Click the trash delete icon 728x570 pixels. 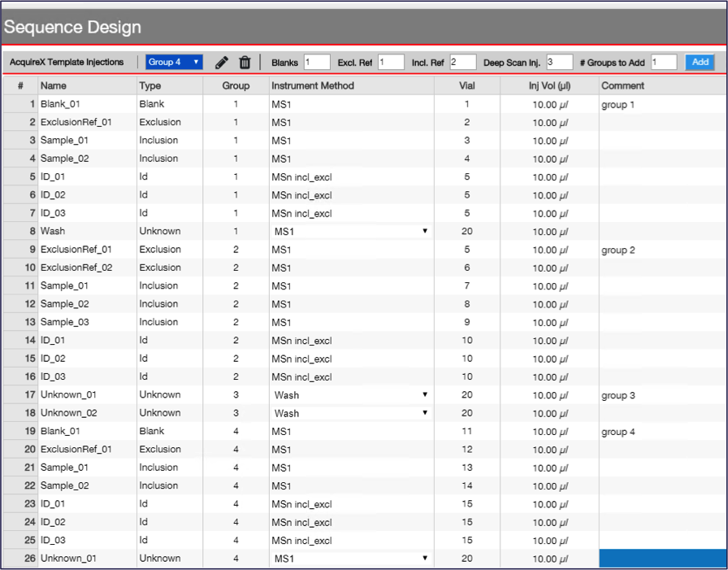pos(245,62)
